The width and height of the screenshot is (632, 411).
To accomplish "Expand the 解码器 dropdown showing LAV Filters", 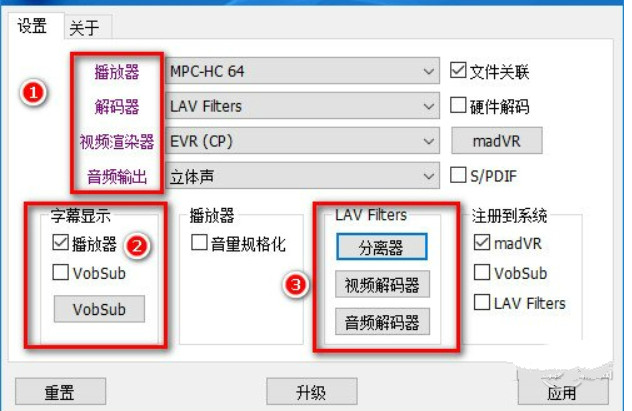I will coord(302,106).
